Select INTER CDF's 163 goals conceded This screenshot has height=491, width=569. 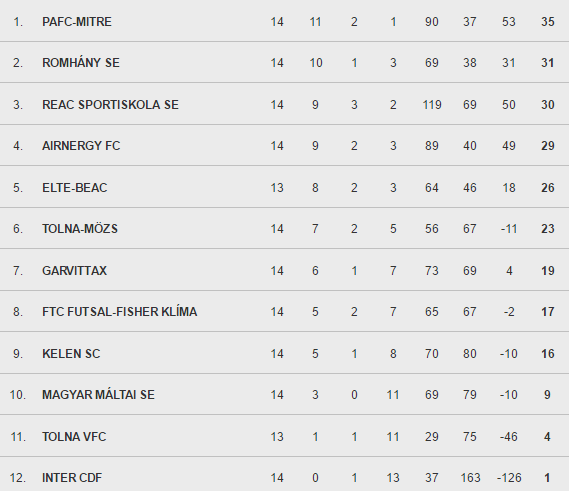coord(470,478)
